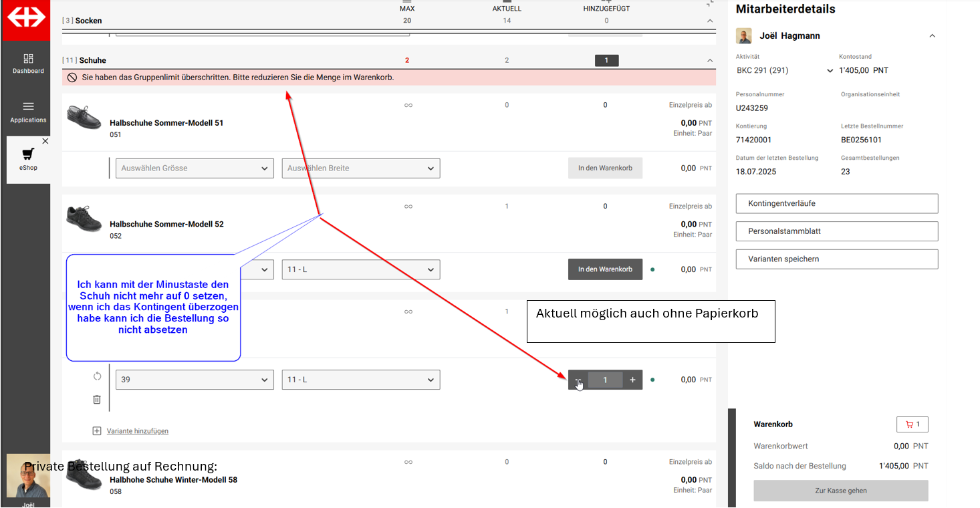Open the size dropdown showing 39
Screen dimensions: 980x508
(195, 380)
